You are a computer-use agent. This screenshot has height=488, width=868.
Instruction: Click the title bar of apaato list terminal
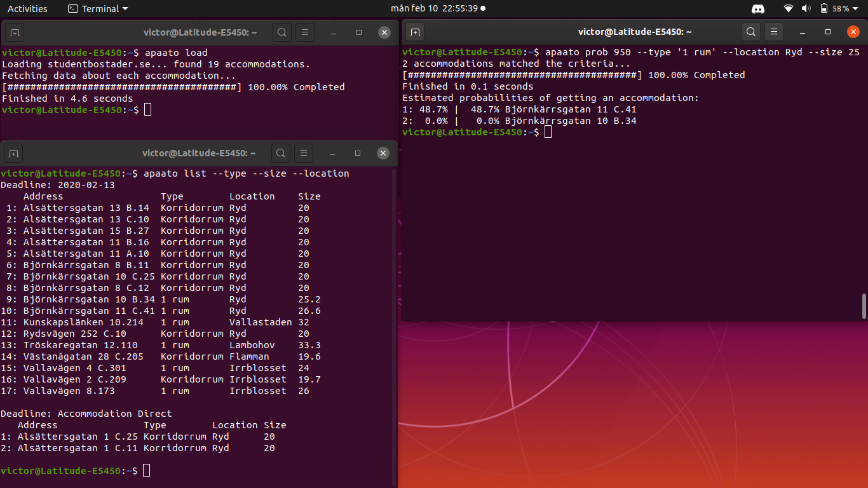[198, 153]
